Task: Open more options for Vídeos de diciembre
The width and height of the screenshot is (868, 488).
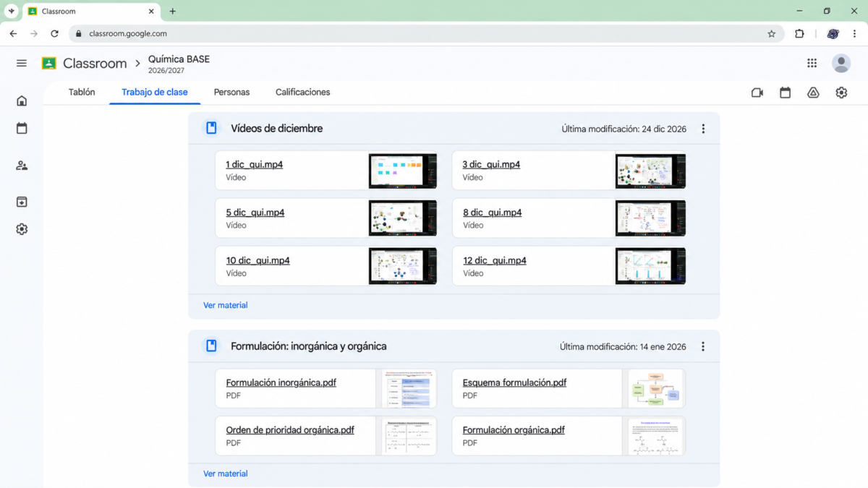Action: click(x=703, y=129)
